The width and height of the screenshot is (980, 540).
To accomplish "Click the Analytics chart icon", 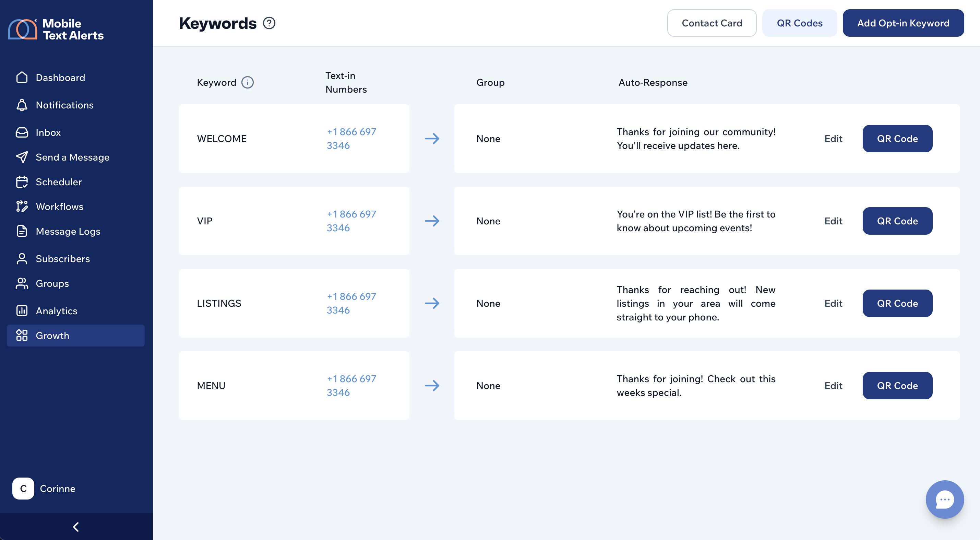I will pos(22,311).
